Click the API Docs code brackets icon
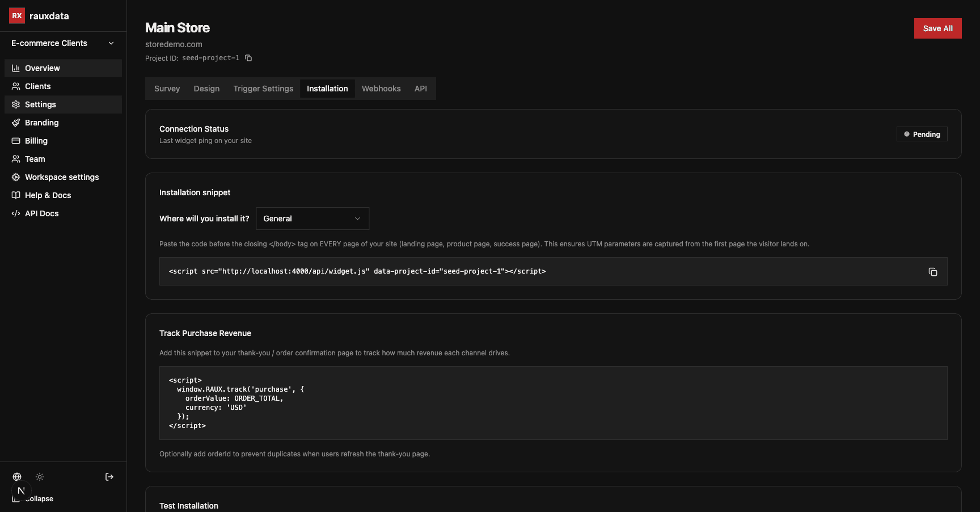 point(16,213)
